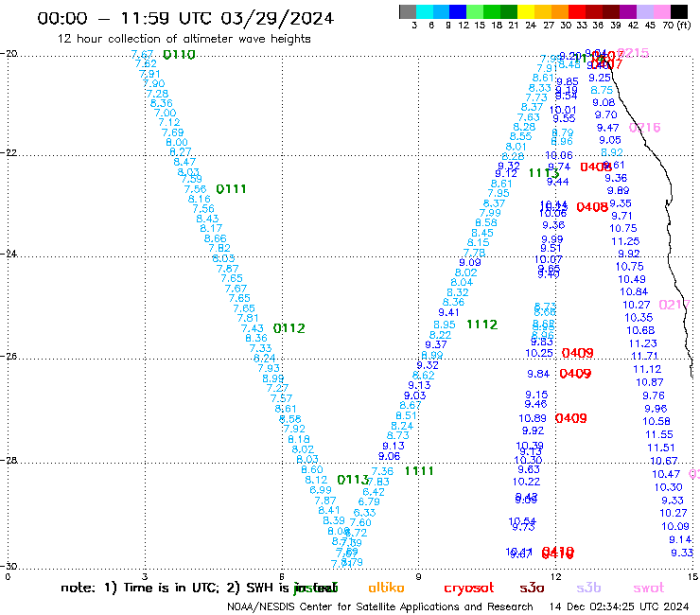Click the pink swot time label 0215
The width and height of the screenshot is (700, 615).
click(x=633, y=53)
